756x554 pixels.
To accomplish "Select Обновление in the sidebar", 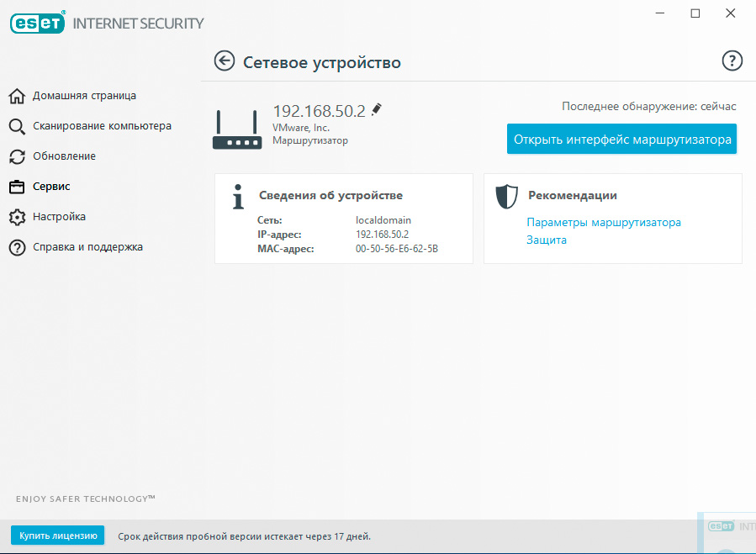I will [64, 156].
